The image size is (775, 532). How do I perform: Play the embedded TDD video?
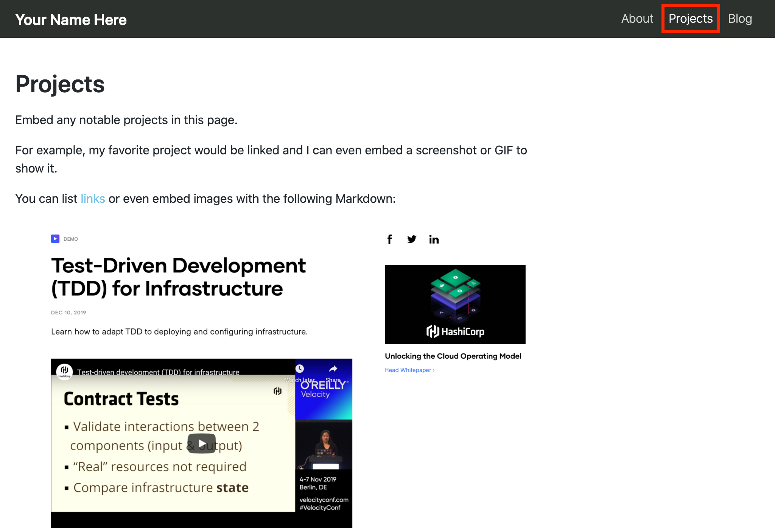pyautogui.click(x=202, y=443)
